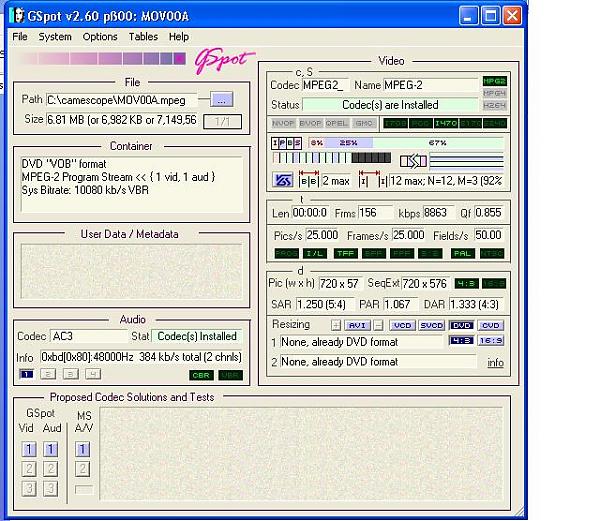Click the 25% segment of frame-type bar
This screenshot has width=600, height=521.
(x=349, y=143)
